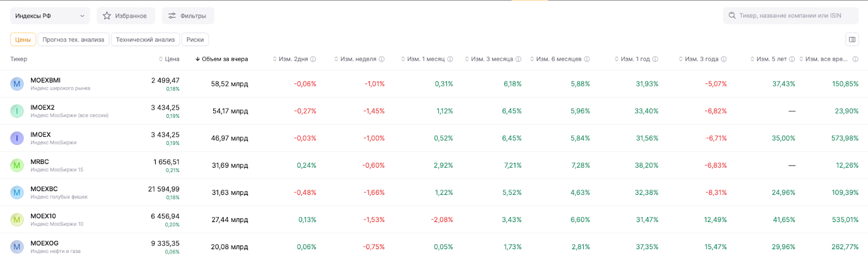Click the ticker search input field
Image resolution: width=868 pixels, height=259 pixels.
pyautogui.click(x=795, y=16)
